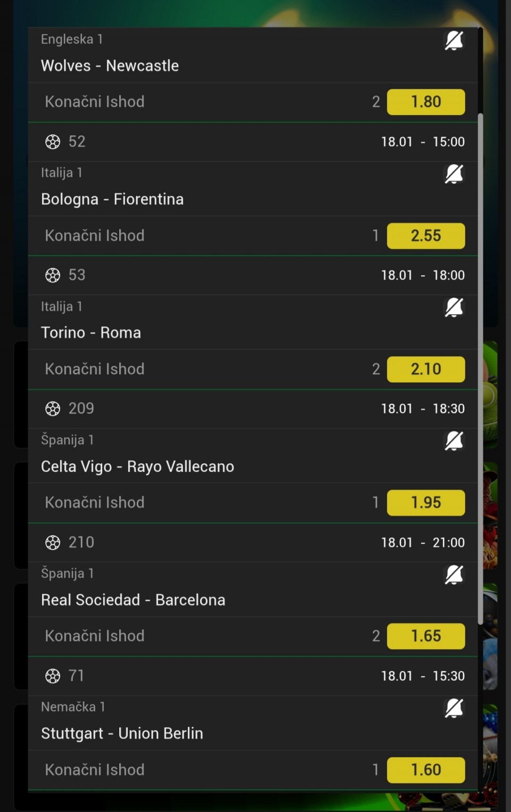Select the 1.80 odds button
The image size is (511, 812).
pyautogui.click(x=426, y=102)
